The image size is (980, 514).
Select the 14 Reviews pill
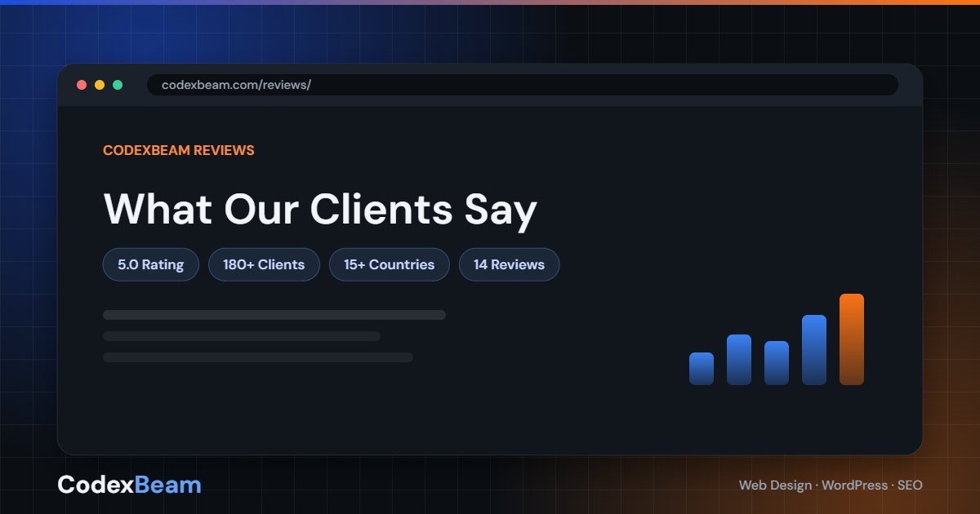pyautogui.click(x=509, y=264)
